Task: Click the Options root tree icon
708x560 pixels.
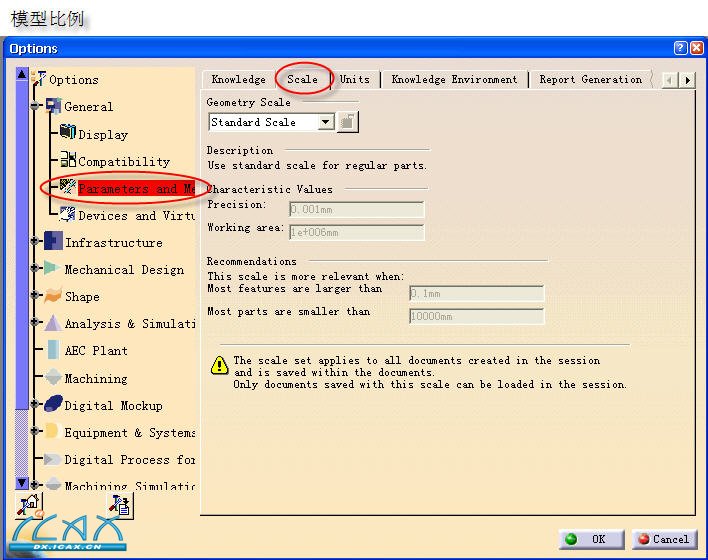Action: pyautogui.click(x=39, y=79)
